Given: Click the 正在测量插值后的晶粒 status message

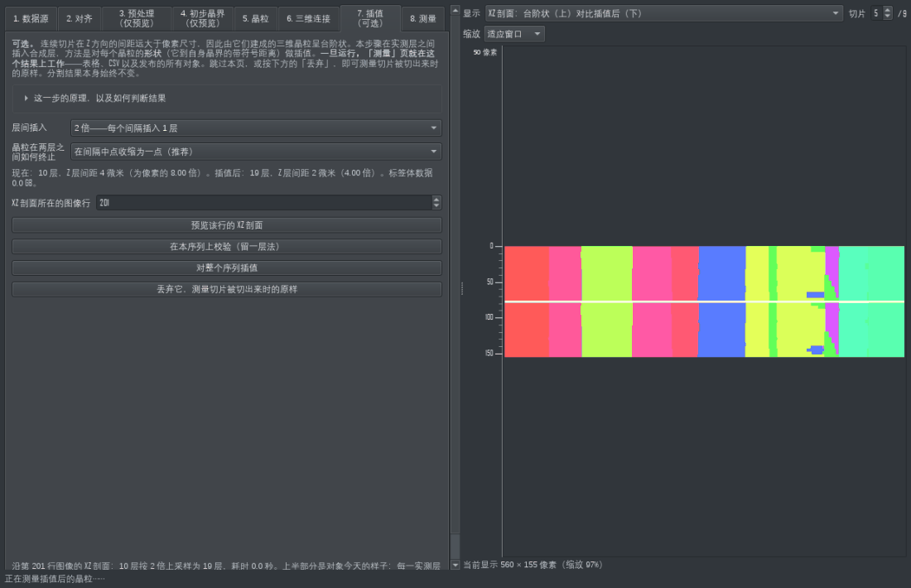Looking at the screenshot, I should (x=55, y=579).
